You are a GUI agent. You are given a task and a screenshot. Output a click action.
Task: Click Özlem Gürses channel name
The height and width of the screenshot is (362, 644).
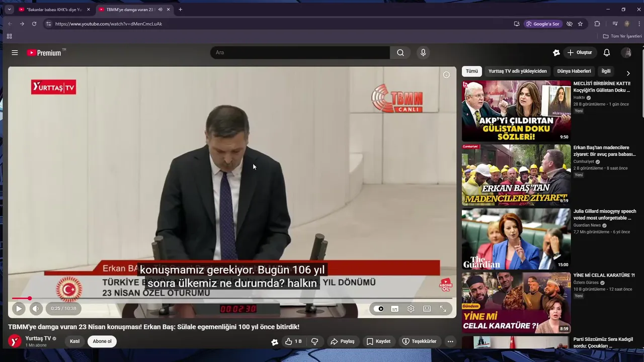[x=587, y=283]
